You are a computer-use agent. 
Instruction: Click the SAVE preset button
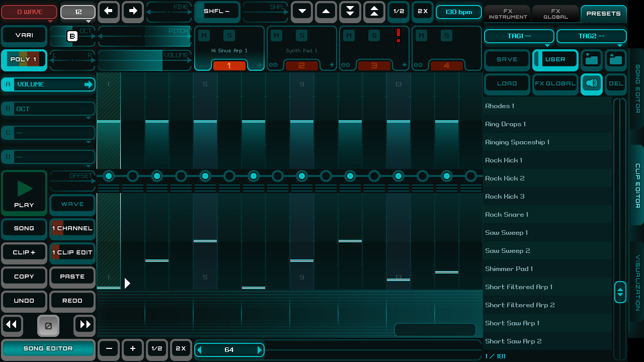(x=507, y=59)
